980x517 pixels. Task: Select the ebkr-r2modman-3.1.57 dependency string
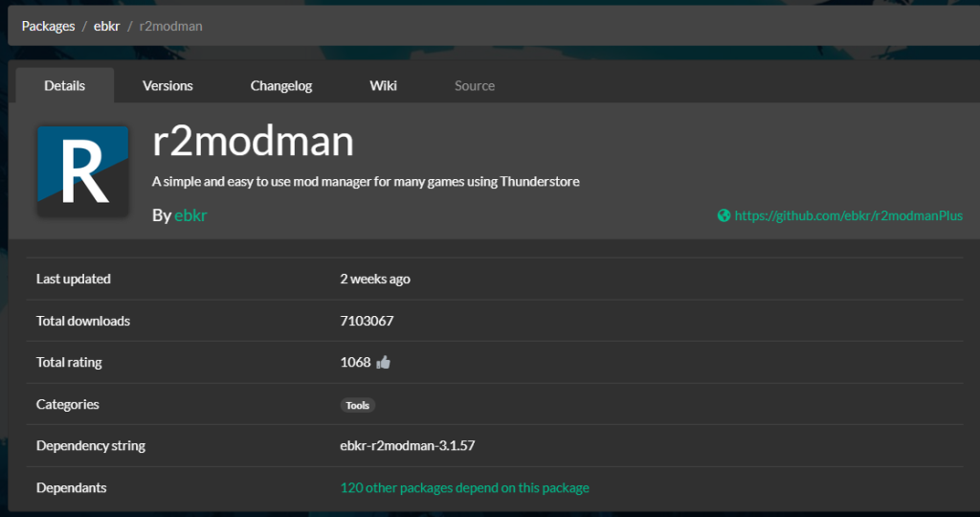pos(408,446)
